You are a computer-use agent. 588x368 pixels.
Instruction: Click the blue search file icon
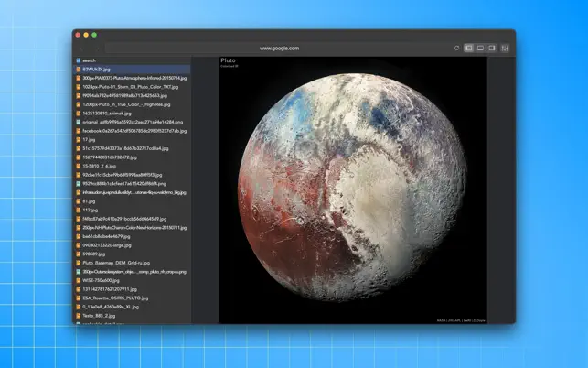point(79,60)
